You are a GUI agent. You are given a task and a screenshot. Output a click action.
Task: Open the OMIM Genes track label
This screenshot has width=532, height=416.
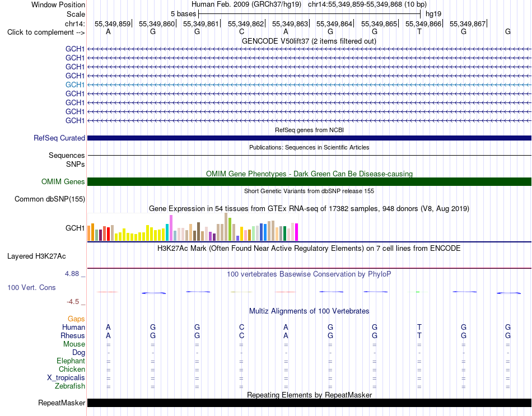coord(63,181)
